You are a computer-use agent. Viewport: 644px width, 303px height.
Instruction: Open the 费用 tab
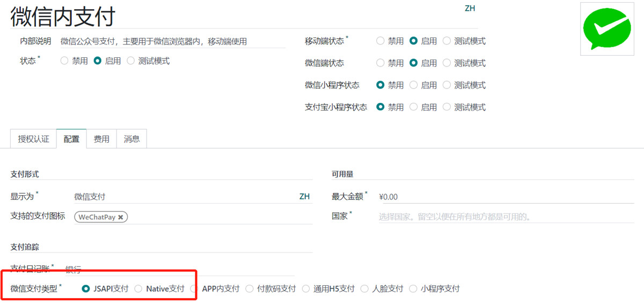point(101,139)
